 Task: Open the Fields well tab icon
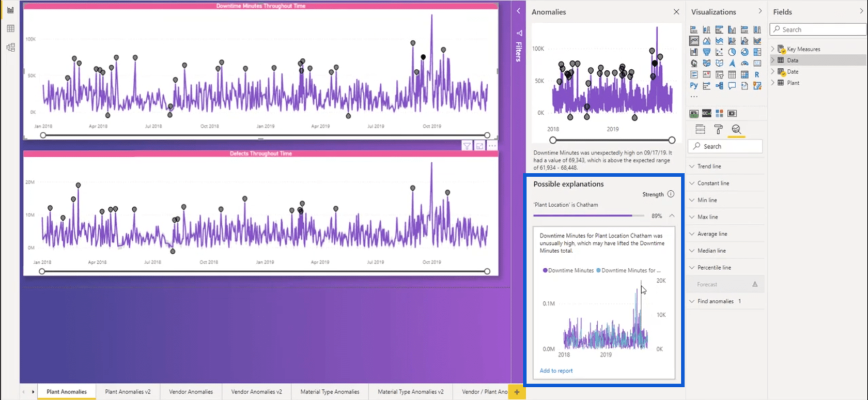coord(700,129)
